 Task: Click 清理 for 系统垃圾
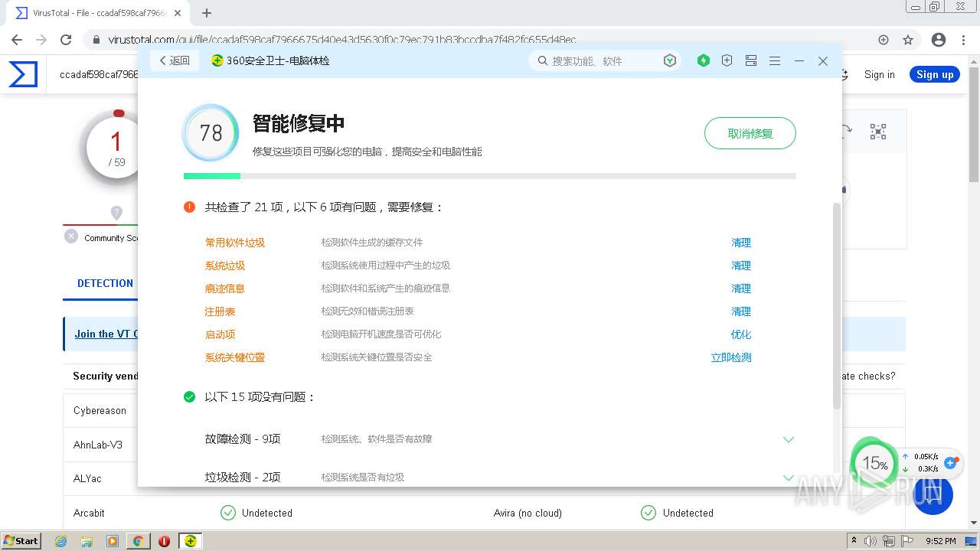[741, 266]
